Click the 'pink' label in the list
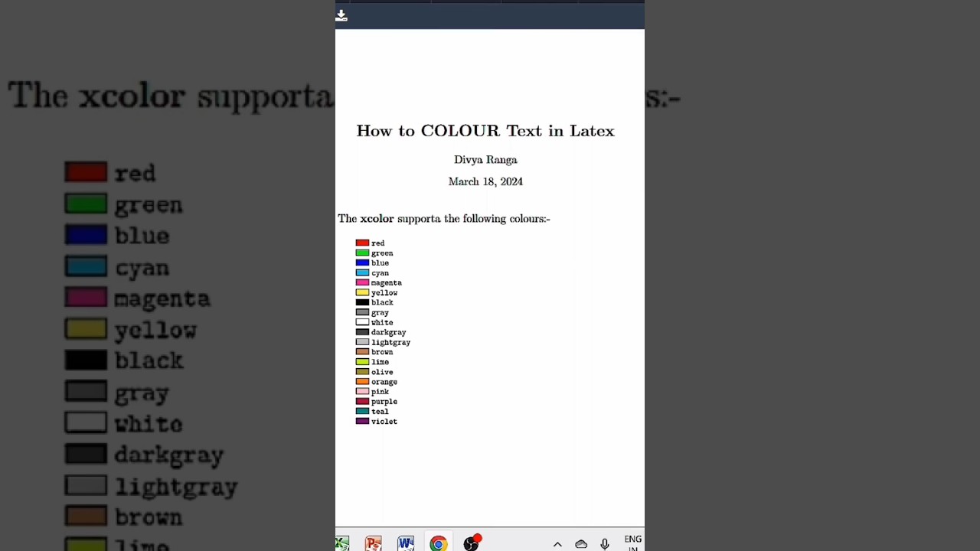980x551 pixels. point(380,392)
